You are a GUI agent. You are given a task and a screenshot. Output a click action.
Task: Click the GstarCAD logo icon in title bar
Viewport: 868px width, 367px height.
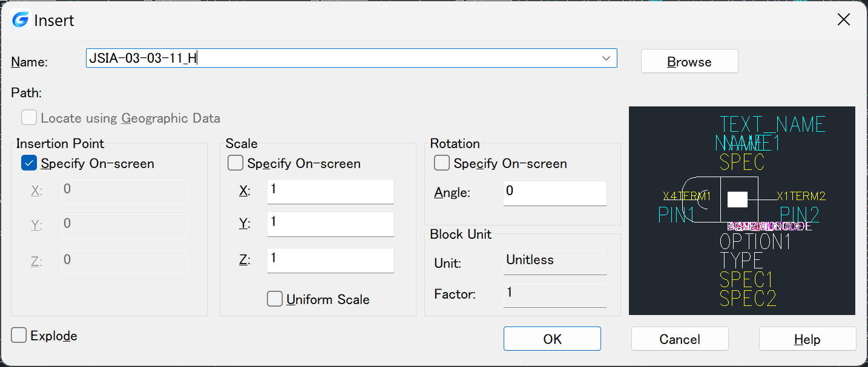tap(21, 20)
